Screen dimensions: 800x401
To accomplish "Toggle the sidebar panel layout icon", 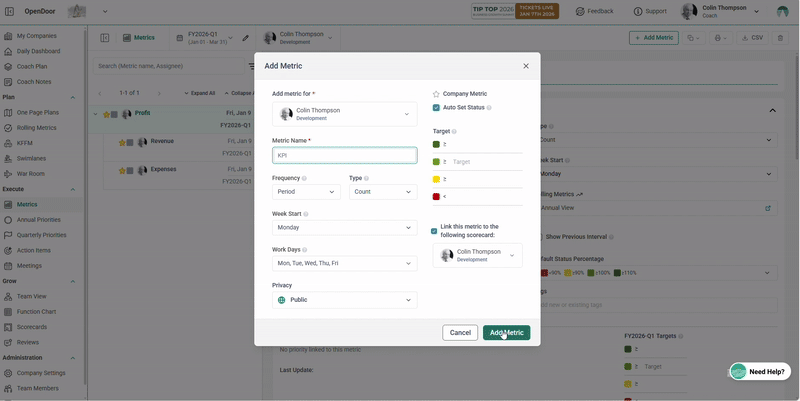I will [104, 38].
